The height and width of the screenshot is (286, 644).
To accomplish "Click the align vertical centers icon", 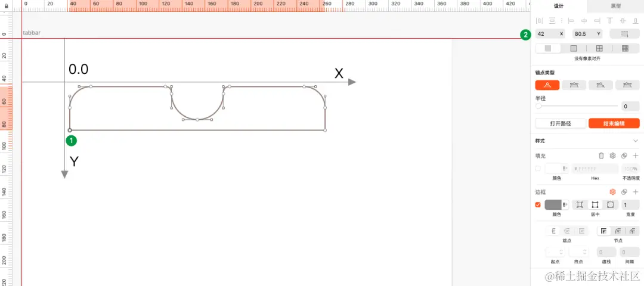I will click(x=623, y=20).
